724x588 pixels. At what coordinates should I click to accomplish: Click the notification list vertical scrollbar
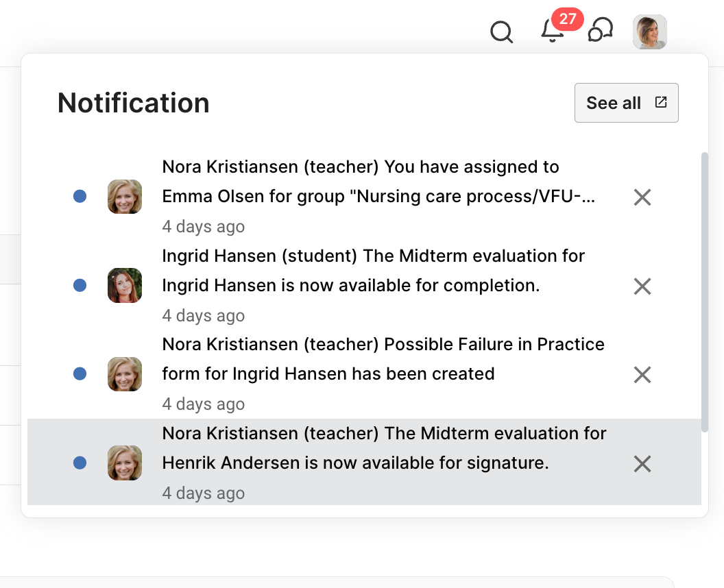[704, 291]
